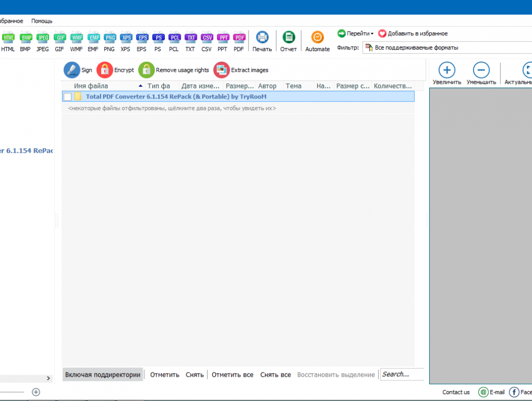
Task: Click Снять все button
Action: 275,375
